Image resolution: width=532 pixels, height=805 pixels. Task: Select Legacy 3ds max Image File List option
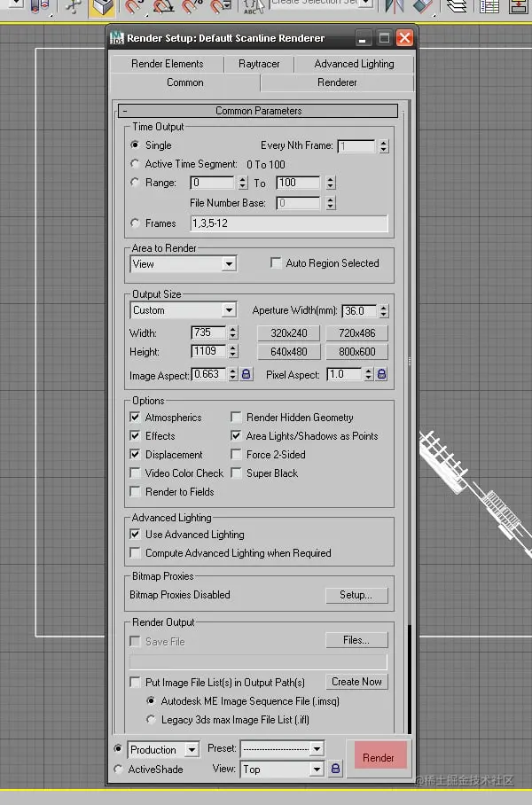151,719
